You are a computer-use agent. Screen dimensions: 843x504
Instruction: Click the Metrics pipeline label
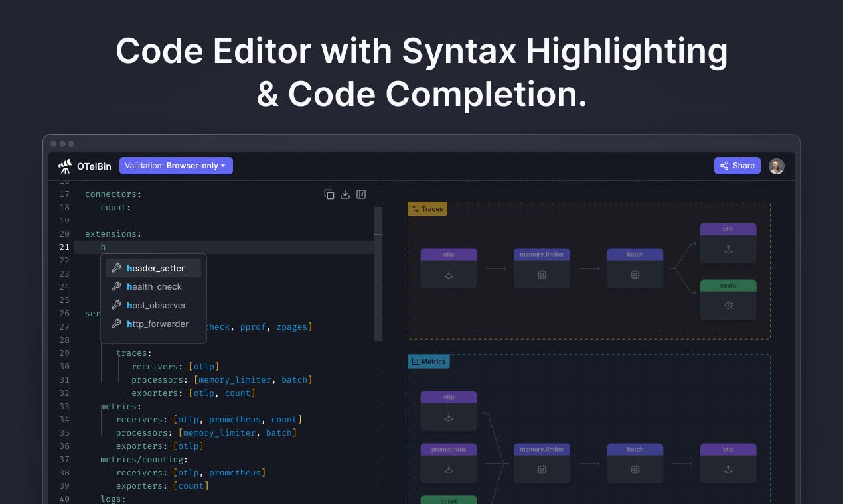click(429, 361)
